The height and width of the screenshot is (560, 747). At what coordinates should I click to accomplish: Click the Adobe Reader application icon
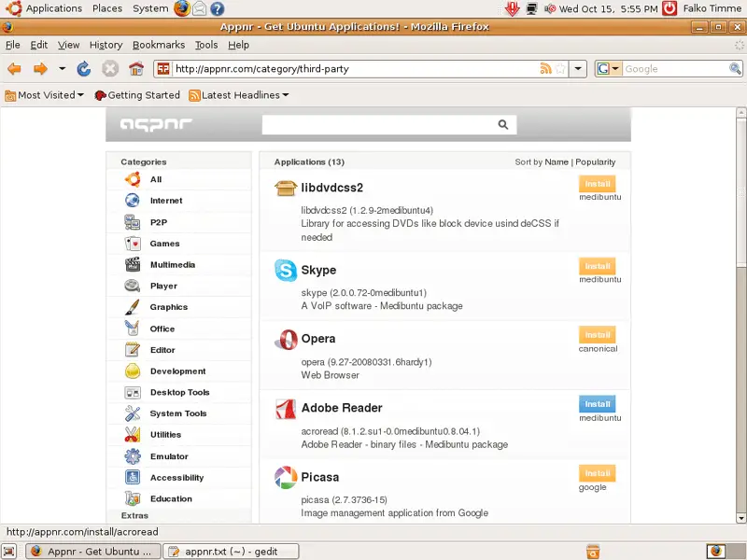pyautogui.click(x=286, y=409)
